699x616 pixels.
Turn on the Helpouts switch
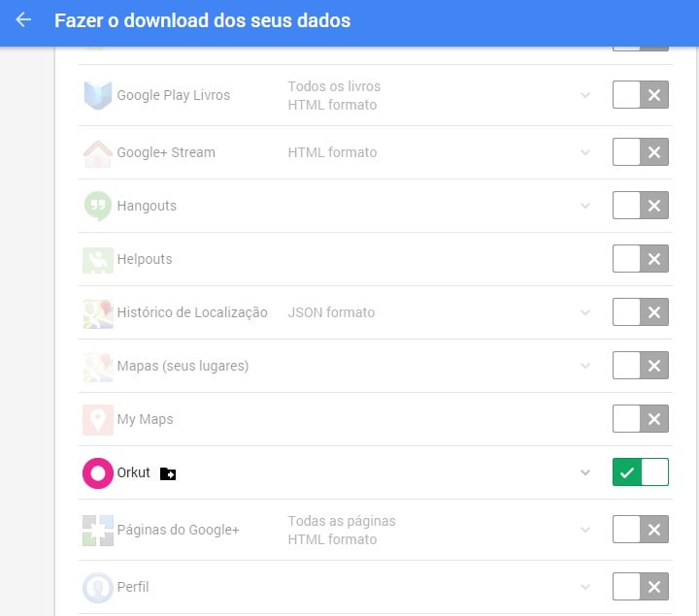[640, 258]
